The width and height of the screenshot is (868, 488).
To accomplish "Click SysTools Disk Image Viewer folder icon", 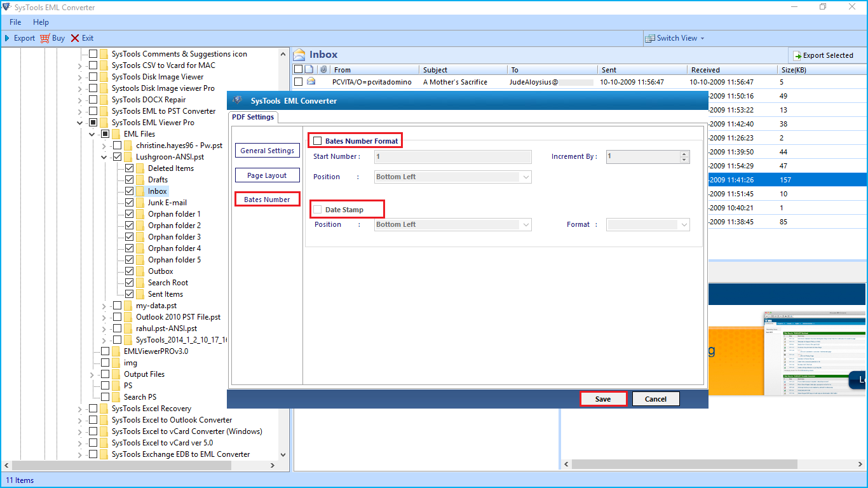I will [104, 77].
